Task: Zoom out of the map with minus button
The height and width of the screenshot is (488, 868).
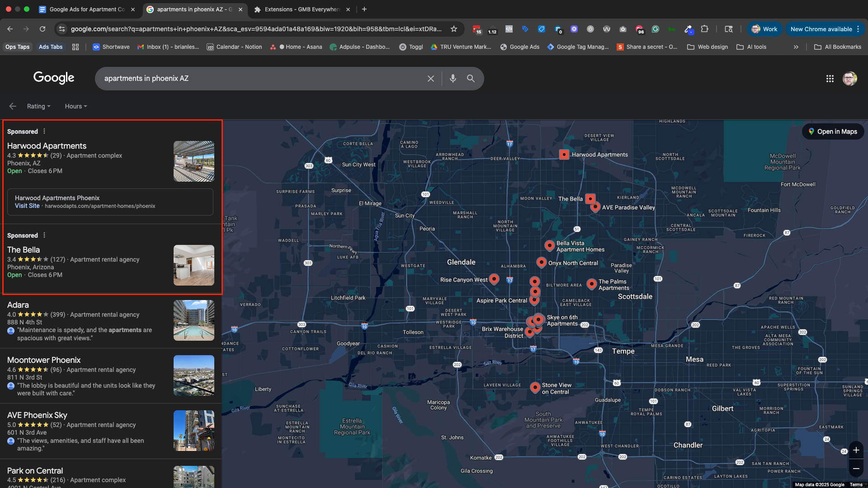Action: pyautogui.click(x=856, y=469)
